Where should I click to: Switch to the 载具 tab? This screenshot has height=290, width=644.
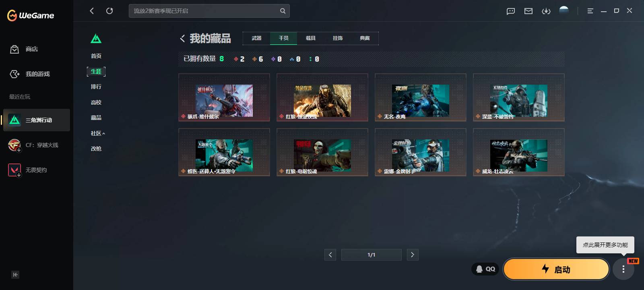(310, 38)
